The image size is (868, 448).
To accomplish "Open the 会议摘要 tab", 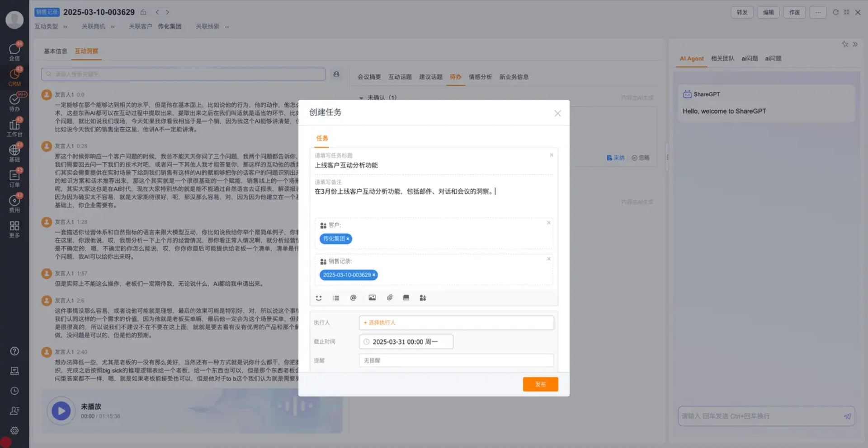I will [x=369, y=77].
